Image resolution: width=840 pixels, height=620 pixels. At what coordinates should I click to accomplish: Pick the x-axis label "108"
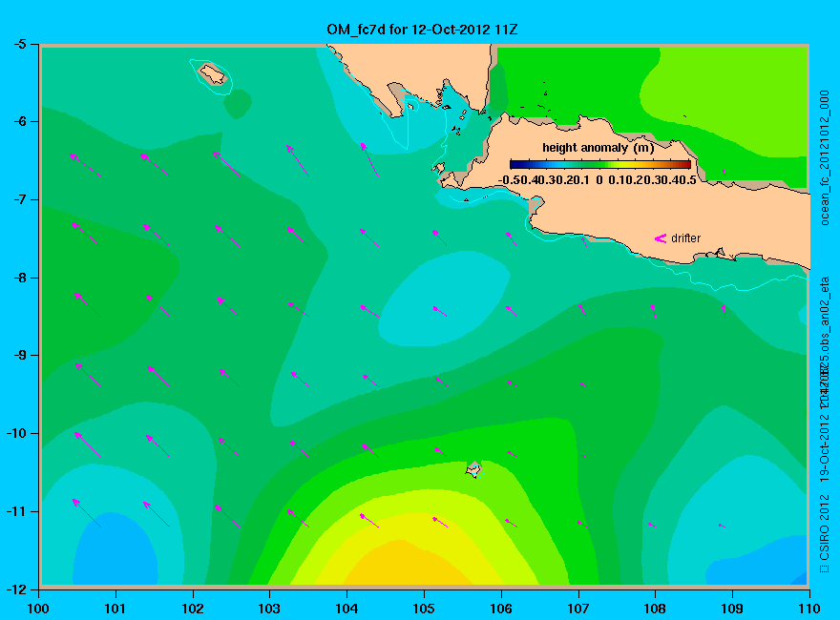click(655, 609)
